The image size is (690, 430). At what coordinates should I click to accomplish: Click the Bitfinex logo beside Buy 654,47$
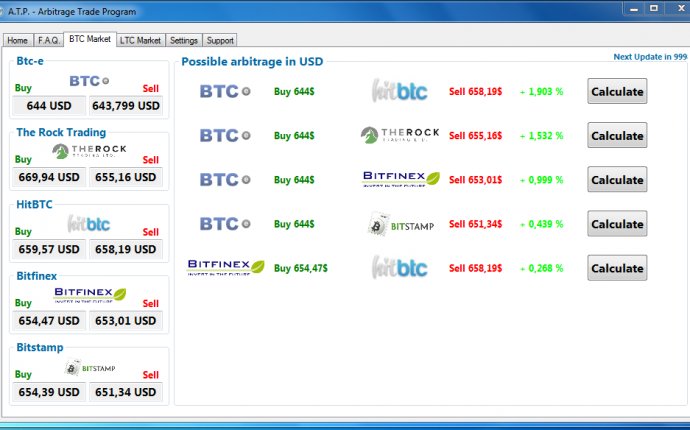[226, 267]
